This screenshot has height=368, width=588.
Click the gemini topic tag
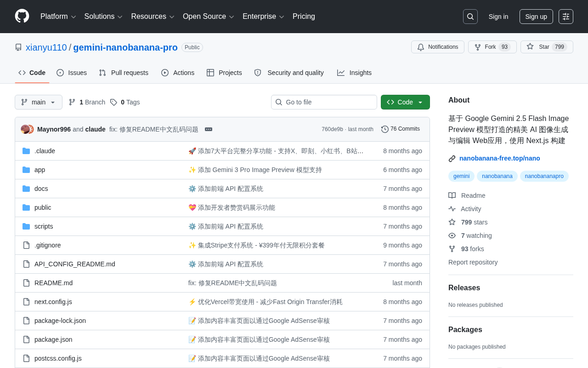click(x=461, y=176)
